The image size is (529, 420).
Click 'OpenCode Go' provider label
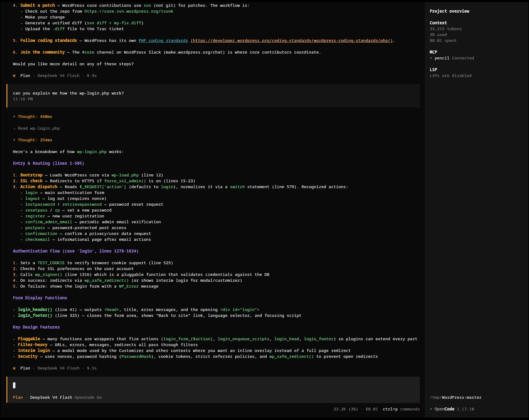click(88, 398)
